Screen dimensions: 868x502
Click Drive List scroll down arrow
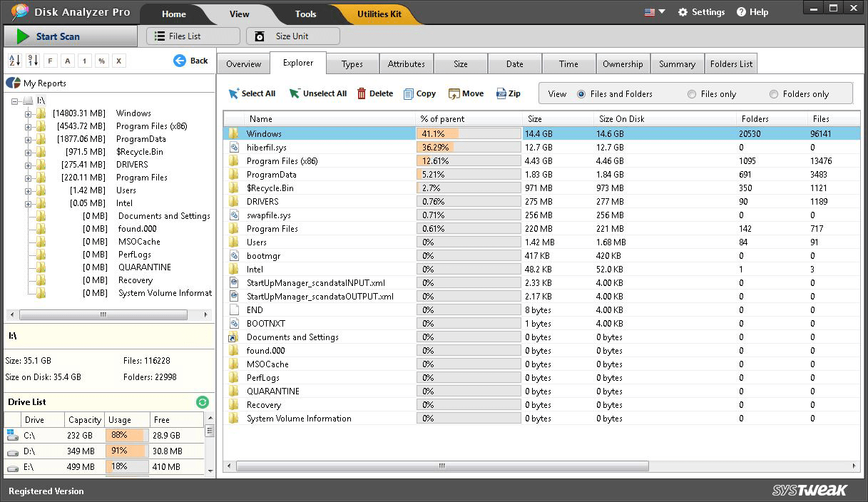210,471
